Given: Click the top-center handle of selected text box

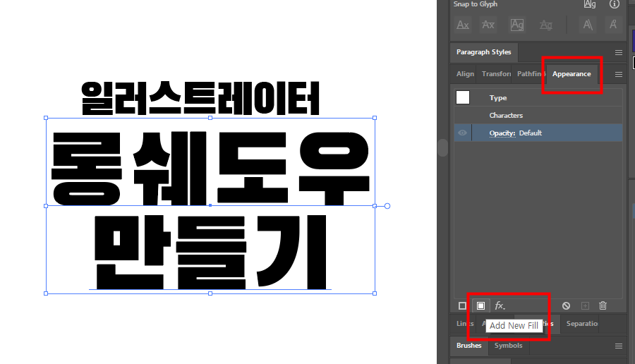Looking at the screenshot, I should (x=210, y=118).
